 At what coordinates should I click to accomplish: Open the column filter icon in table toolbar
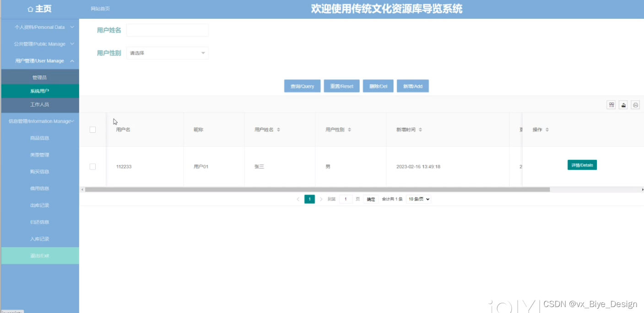coord(611,105)
